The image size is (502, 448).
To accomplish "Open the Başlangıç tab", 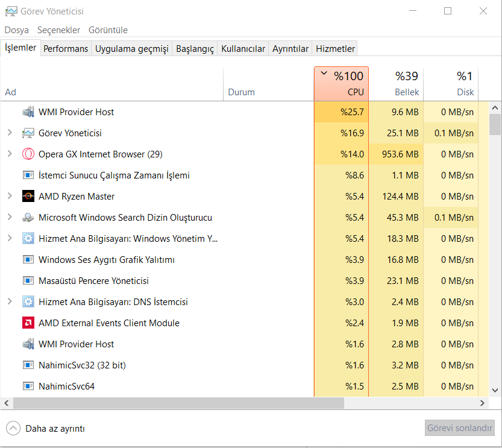I will pyautogui.click(x=195, y=49).
